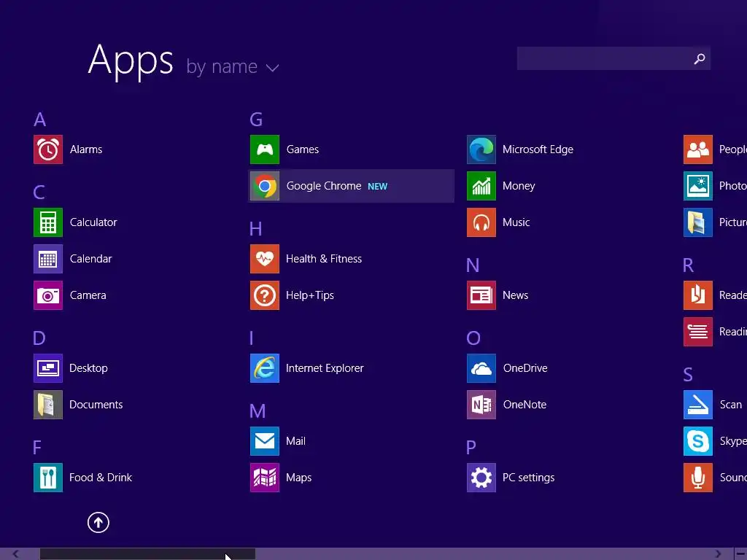Image resolution: width=747 pixels, height=560 pixels.
Task: Select the letter R group header
Action: click(688, 265)
